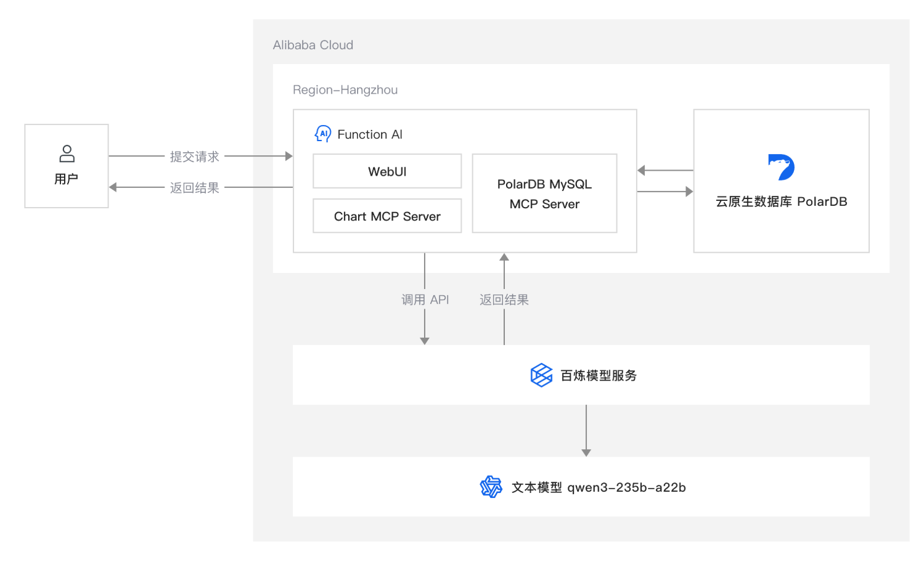The height and width of the screenshot is (570, 924).
Task: Click the Function AI head icon
Action: (x=323, y=134)
